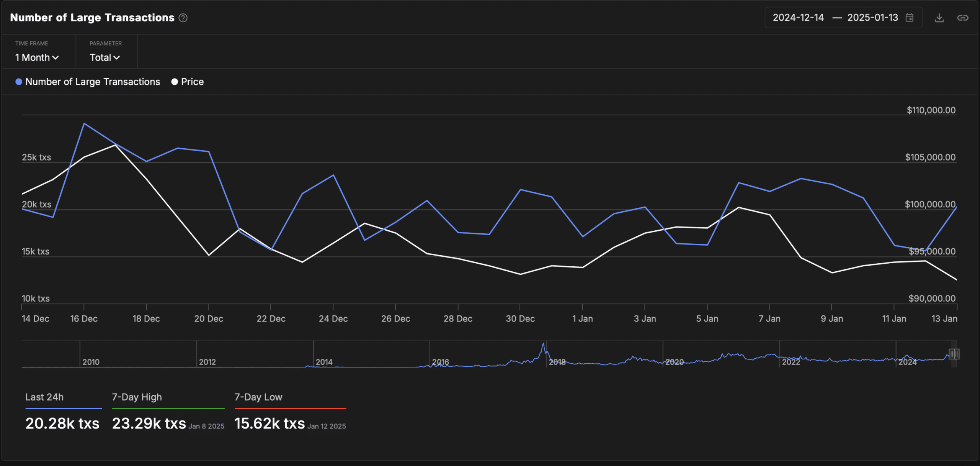Image resolution: width=980 pixels, height=466 pixels.
Task: Select the Last 24h stat tab
Action: 44,397
